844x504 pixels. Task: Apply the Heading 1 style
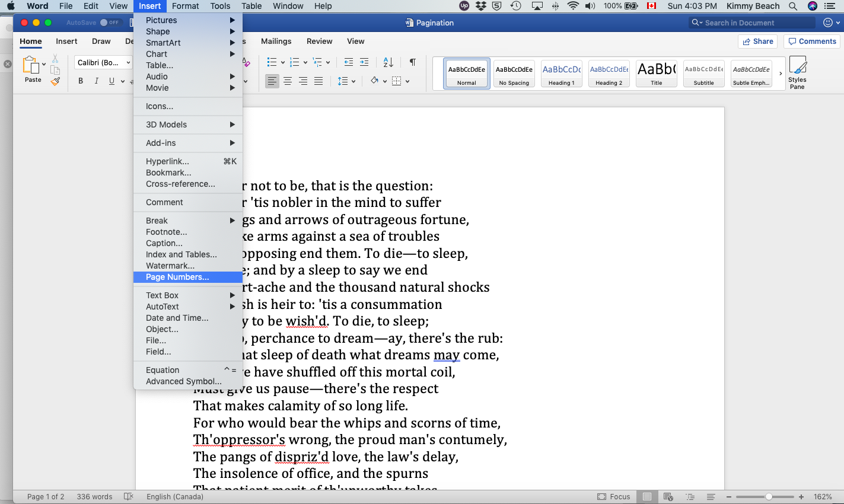[561, 74]
